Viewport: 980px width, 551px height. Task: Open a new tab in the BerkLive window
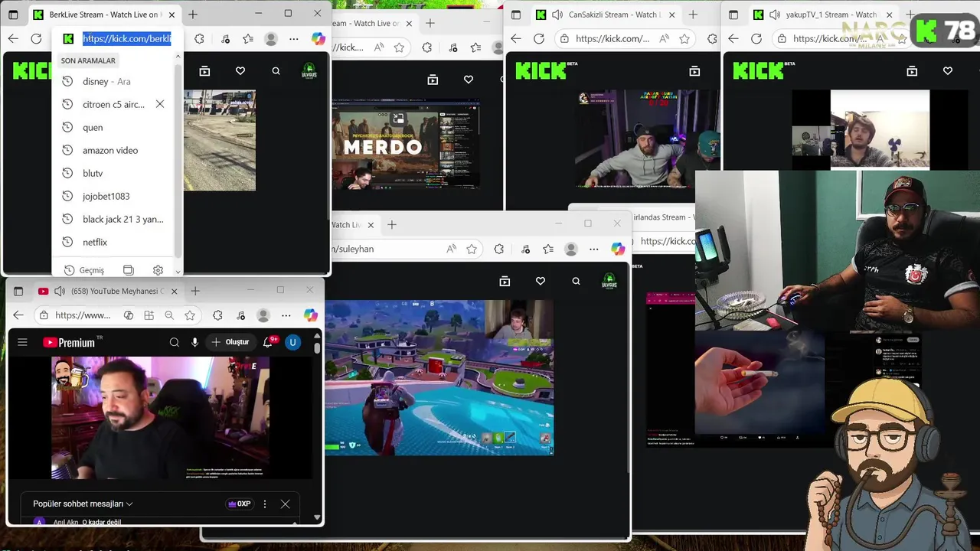coord(193,15)
